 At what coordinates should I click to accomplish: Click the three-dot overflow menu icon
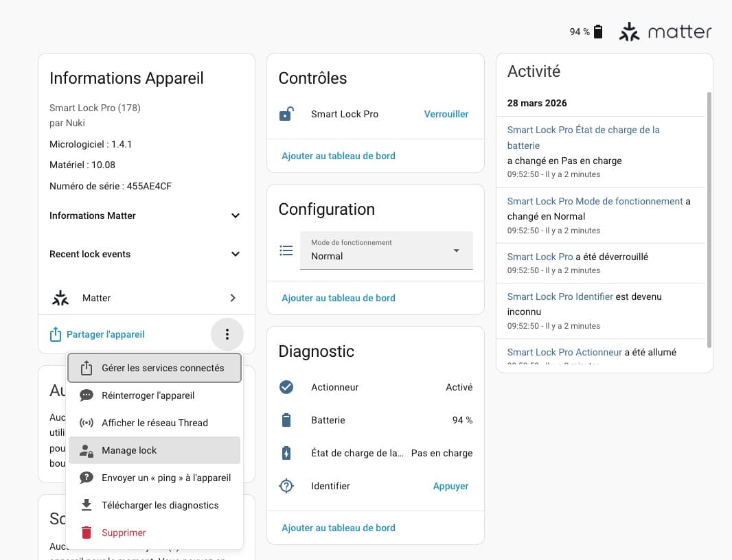[x=227, y=335]
